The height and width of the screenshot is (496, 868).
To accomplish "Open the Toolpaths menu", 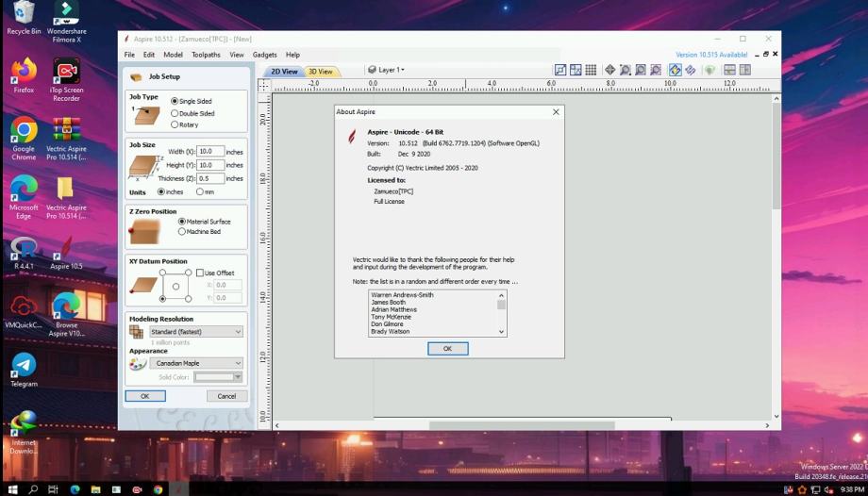I will pos(206,55).
